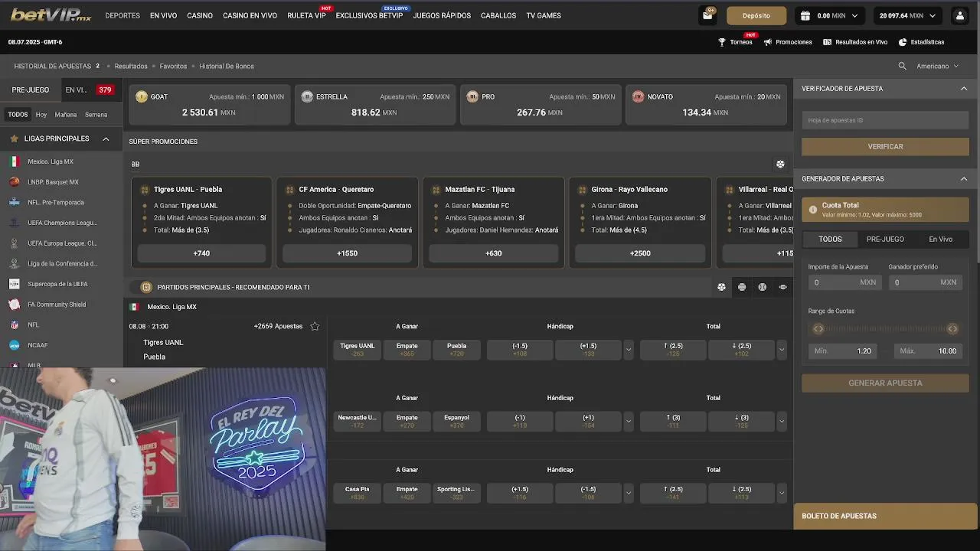The height and width of the screenshot is (551, 980).
Task: Click +1550 on CF America - Queretaro promo
Action: [347, 253]
